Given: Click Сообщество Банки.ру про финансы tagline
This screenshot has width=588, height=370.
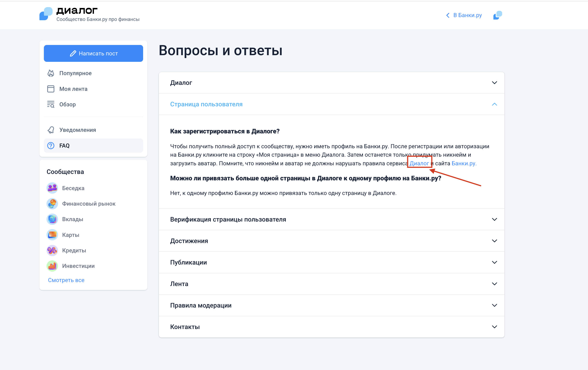Looking at the screenshot, I should (98, 19).
